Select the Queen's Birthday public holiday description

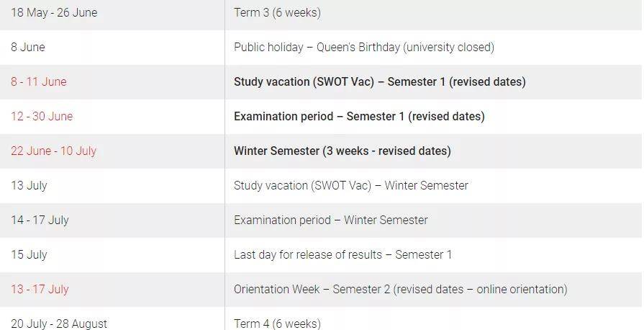pyautogui.click(x=364, y=48)
